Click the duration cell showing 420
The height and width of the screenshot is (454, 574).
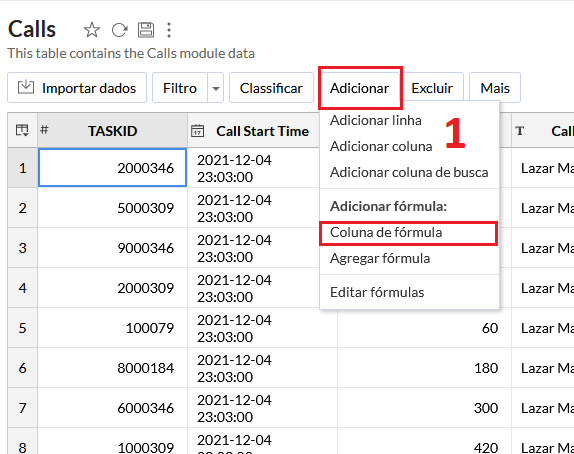point(424,441)
